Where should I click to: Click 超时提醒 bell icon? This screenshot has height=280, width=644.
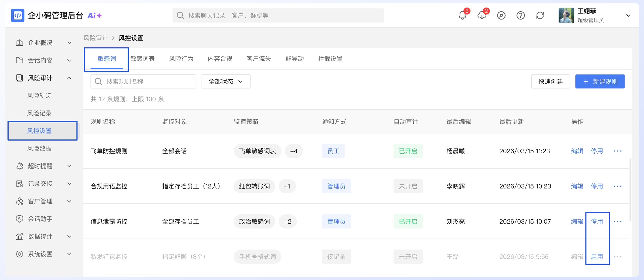(19, 166)
